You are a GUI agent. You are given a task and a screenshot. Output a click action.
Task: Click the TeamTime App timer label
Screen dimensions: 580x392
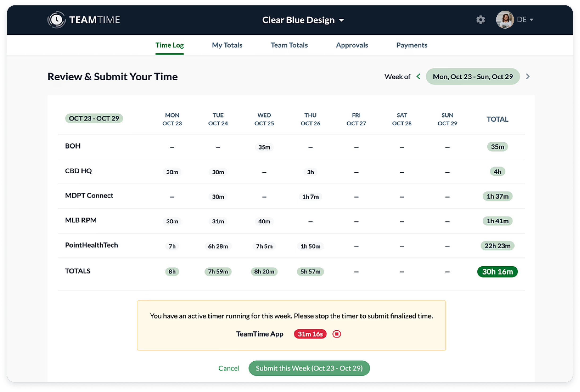point(260,334)
